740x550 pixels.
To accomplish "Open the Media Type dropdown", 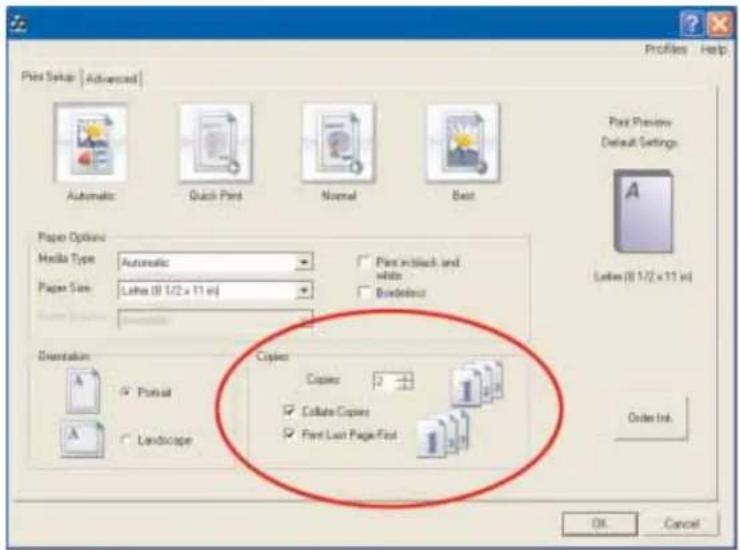I will [304, 262].
